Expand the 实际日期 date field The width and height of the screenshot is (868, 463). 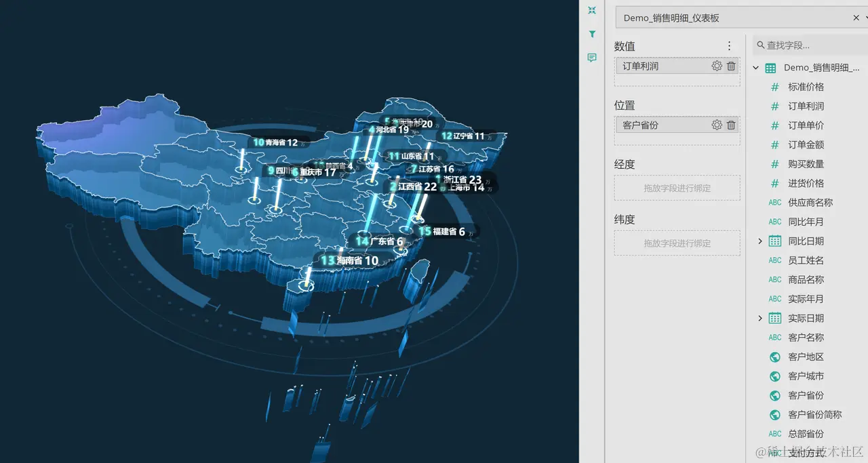(760, 318)
